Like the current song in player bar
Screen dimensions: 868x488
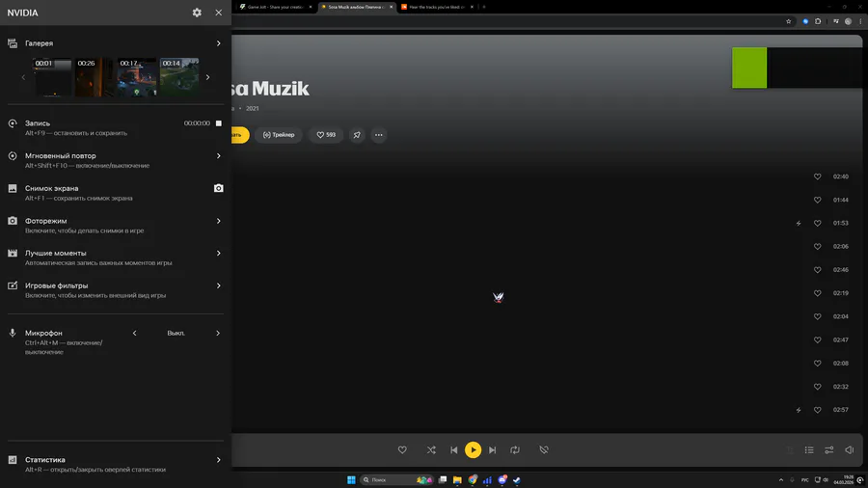coord(402,449)
